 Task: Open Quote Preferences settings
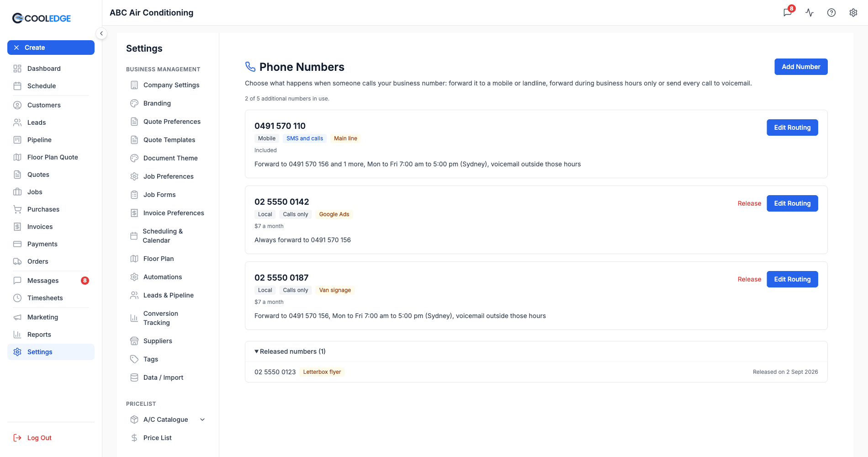168,122
